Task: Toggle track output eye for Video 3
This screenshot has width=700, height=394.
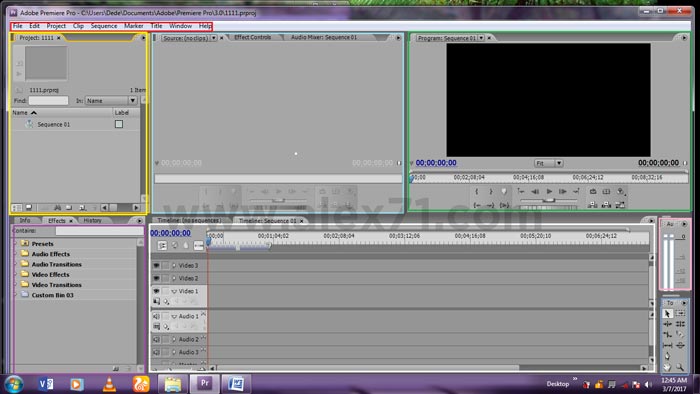Action: [x=156, y=265]
